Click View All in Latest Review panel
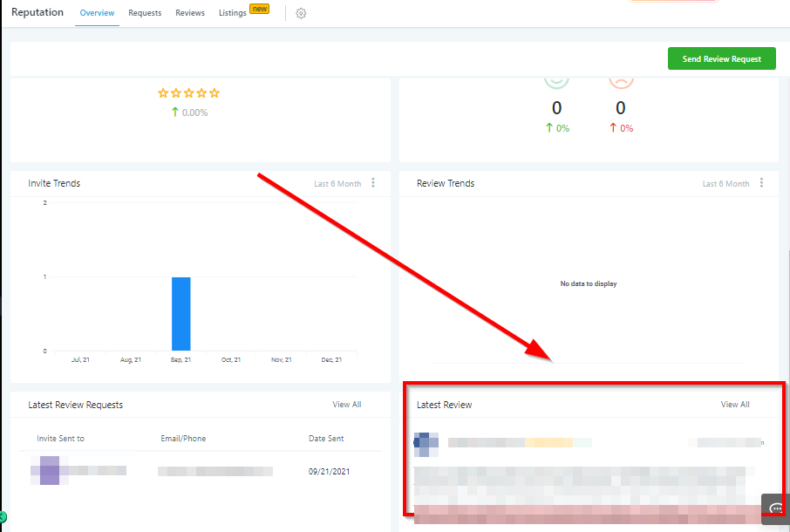The height and width of the screenshot is (532, 790). (734, 405)
